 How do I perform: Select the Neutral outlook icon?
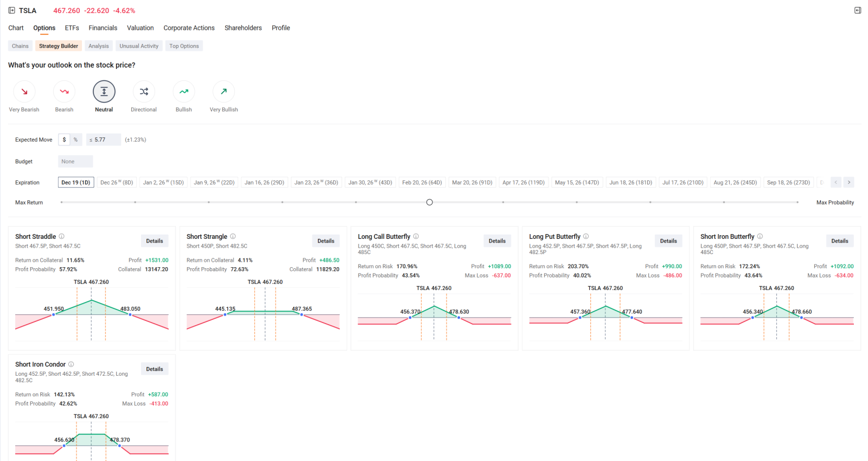(104, 92)
